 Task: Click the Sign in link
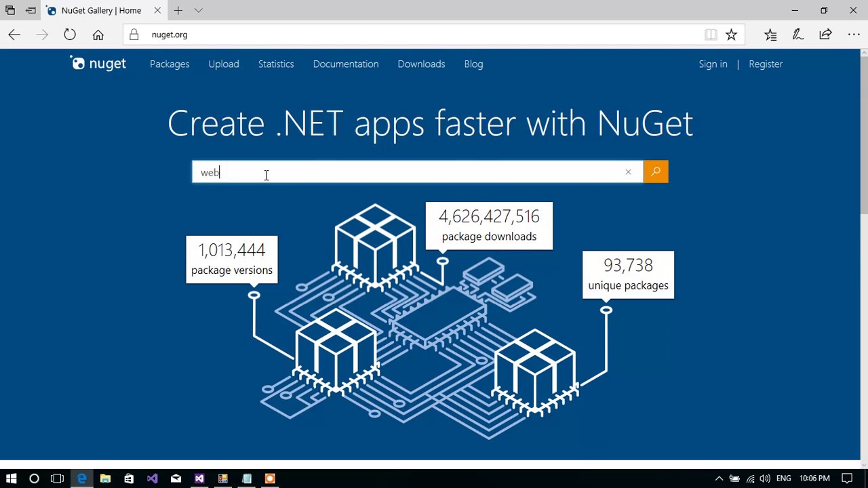click(713, 64)
